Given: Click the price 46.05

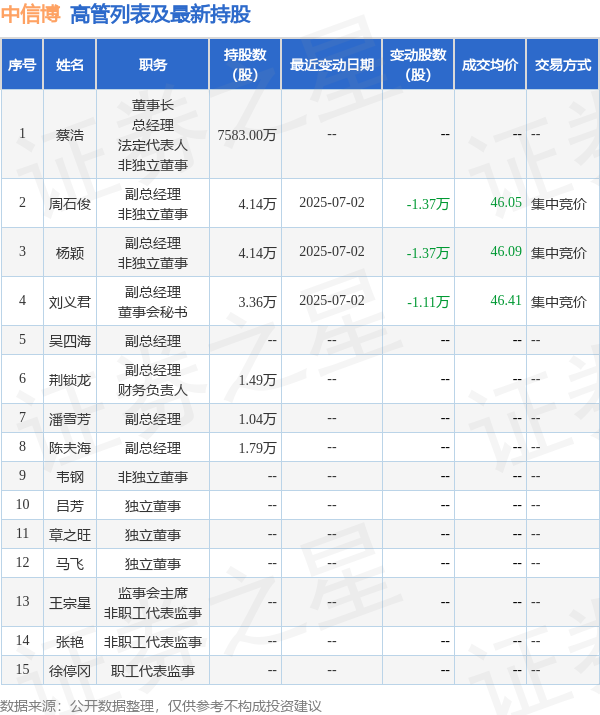Looking at the screenshot, I should 506,202.
